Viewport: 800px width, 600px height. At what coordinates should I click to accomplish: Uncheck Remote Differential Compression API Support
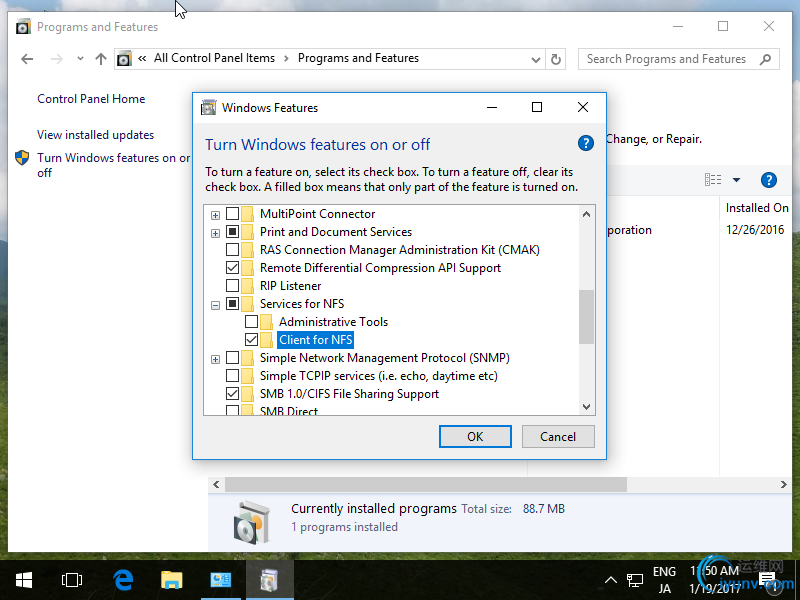232,267
